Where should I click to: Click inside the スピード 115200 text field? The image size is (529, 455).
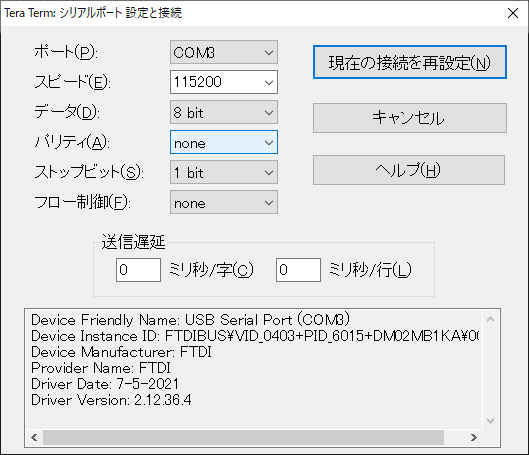coord(216,82)
